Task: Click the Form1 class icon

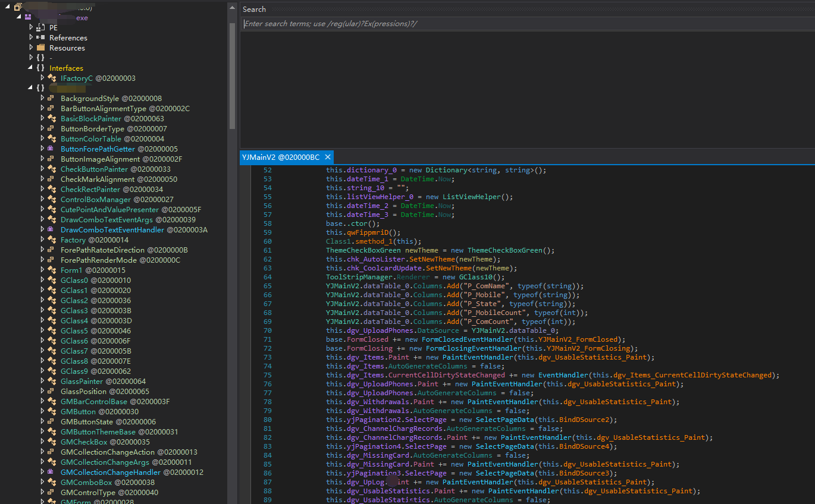Action: point(52,270)
